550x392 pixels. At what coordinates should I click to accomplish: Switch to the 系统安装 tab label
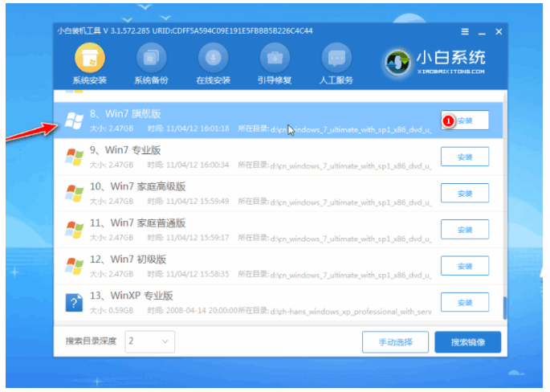[x=90, y=80]
